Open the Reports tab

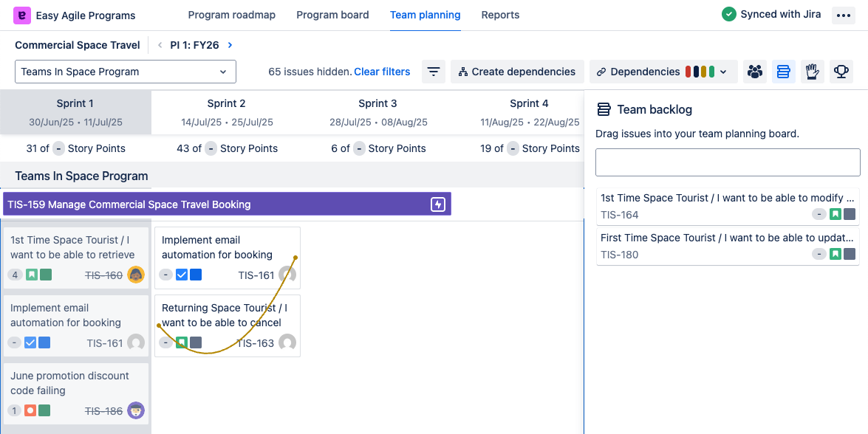[x=500, y=15]
